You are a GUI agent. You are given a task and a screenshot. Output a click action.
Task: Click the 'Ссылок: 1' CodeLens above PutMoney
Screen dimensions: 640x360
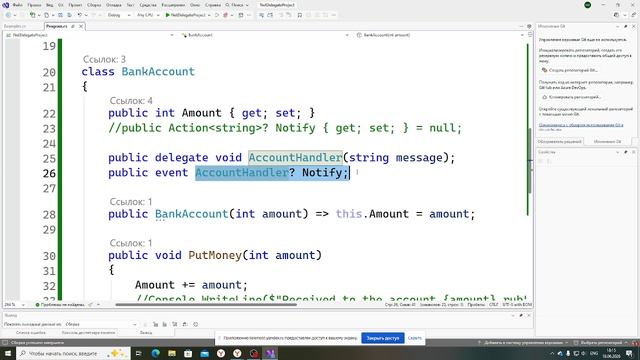pyautogui.click(x=131, y=243)
